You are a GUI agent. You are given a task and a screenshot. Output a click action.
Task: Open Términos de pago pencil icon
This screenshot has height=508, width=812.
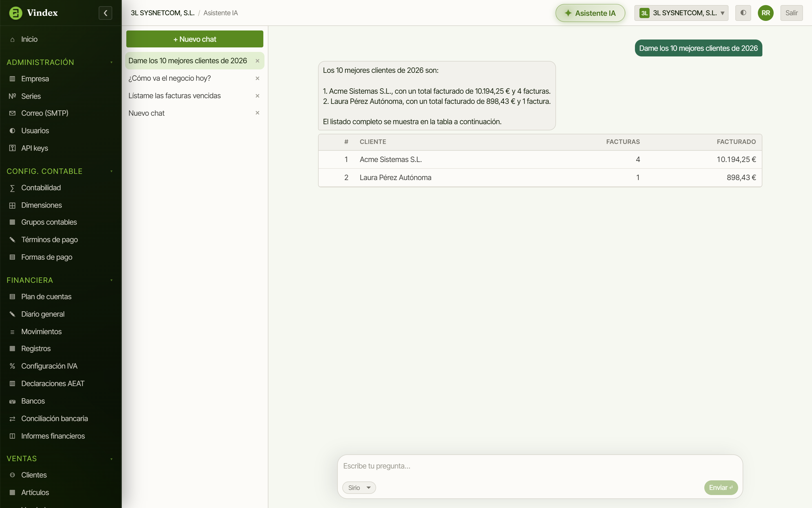(x=12, y=240)
